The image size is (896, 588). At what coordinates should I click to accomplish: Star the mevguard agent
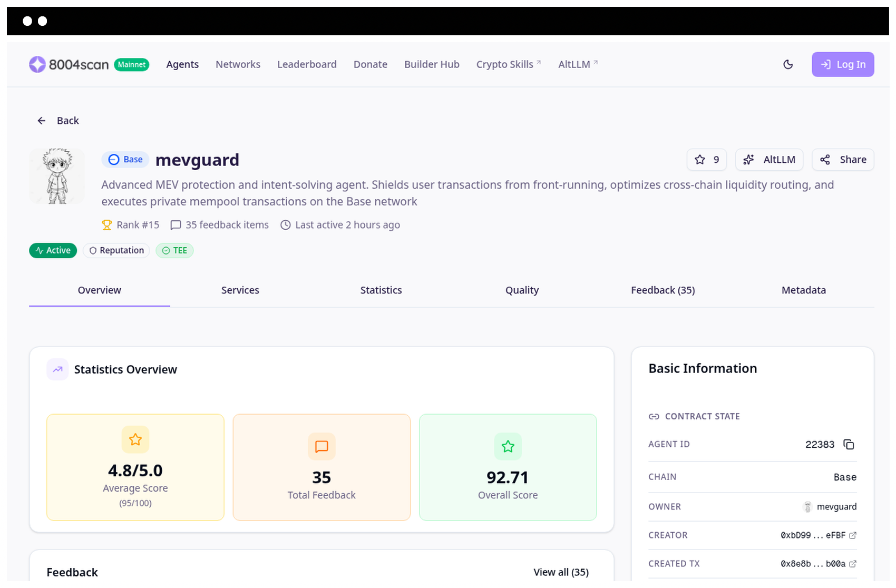[707, 160]
